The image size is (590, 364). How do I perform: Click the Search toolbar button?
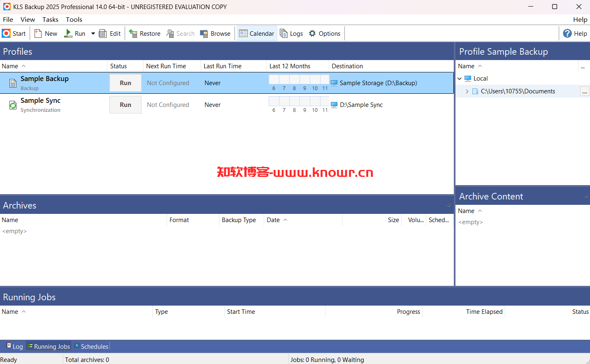coord(181,34)
